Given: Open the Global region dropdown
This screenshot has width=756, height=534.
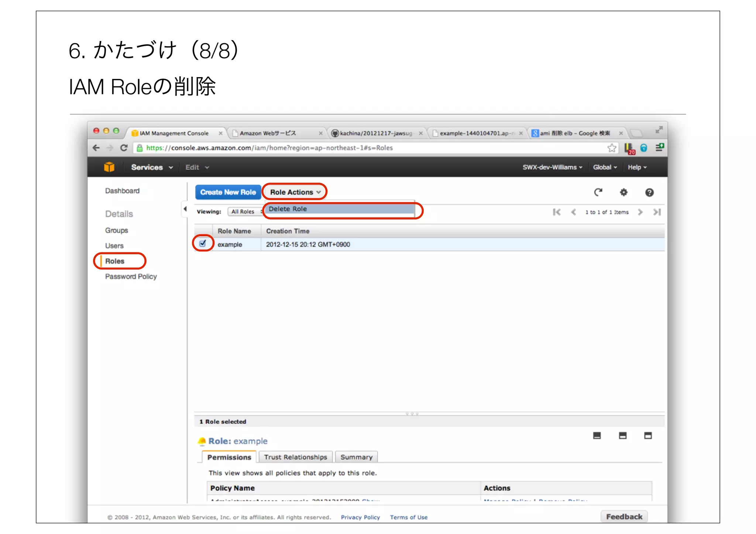Looking at the screenshot, I should [605, 167].
